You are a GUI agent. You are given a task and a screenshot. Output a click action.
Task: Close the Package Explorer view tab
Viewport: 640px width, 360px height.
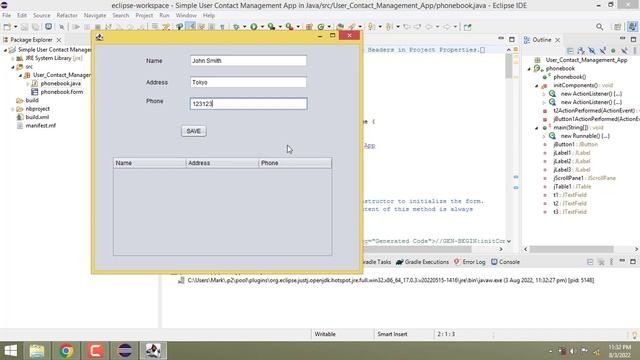pyautogui.click(x=59, y=40)
